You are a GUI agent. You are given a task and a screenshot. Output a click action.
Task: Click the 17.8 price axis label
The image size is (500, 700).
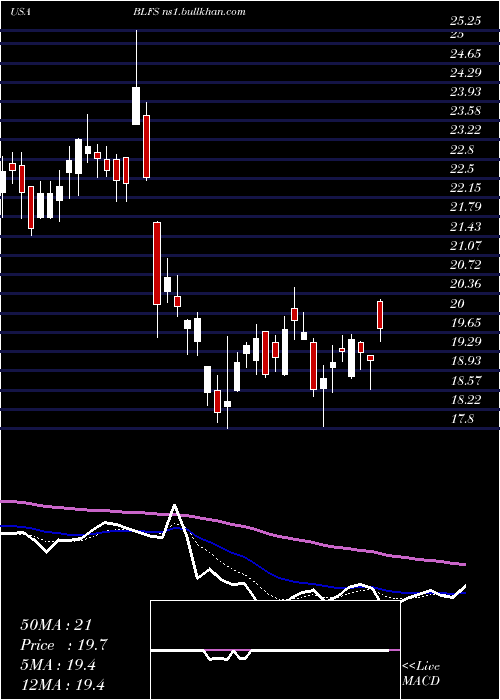pos(462,419)
